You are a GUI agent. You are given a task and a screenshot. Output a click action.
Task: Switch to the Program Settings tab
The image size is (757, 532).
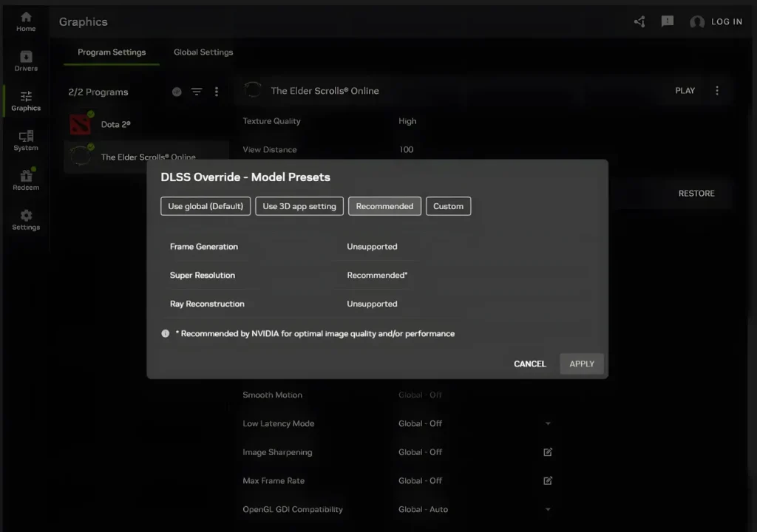pos(112,52)
